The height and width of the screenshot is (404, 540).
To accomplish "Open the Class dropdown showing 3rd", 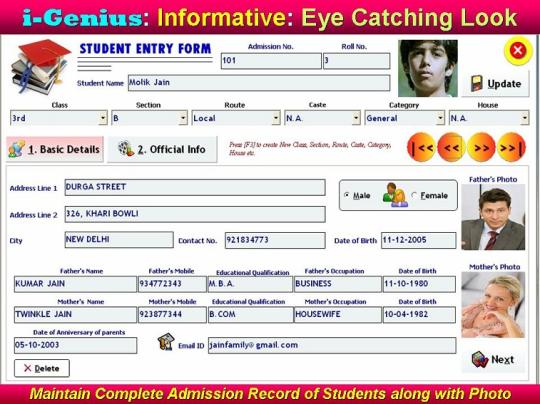I will 59,118.
